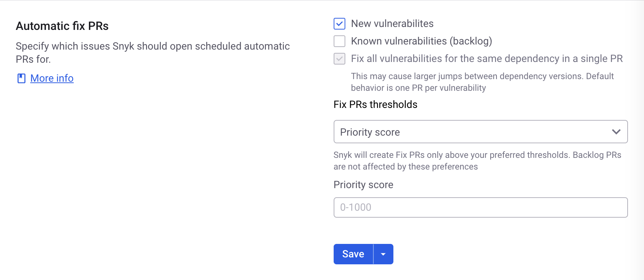644x280 pixels.
Task: Open the More info documentation link
Action: [x=52, y=78]
